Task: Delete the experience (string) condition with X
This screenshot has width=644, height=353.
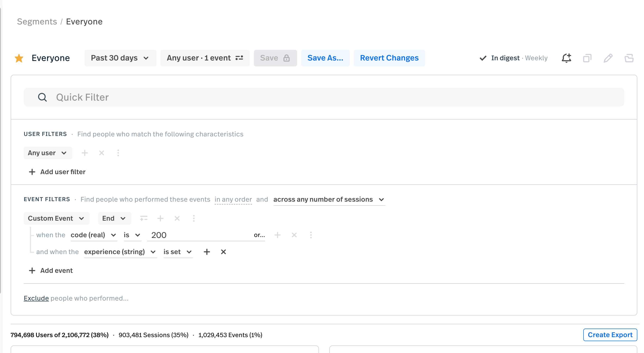Action: [x=223, y=252]
